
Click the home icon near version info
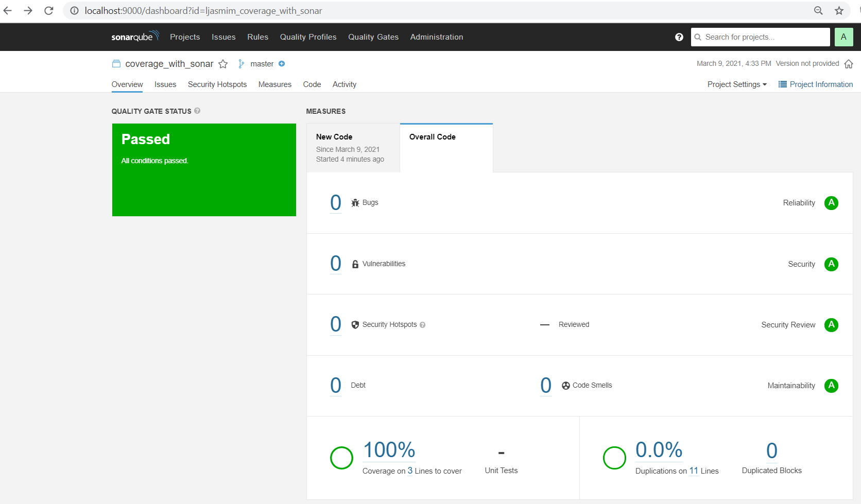(x=849, y=64)
